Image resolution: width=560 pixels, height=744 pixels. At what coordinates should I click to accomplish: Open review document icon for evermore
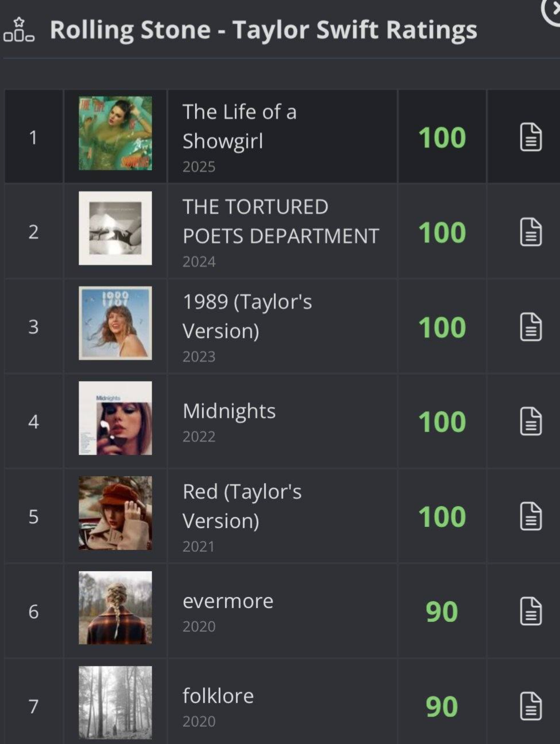coord(530,611)
